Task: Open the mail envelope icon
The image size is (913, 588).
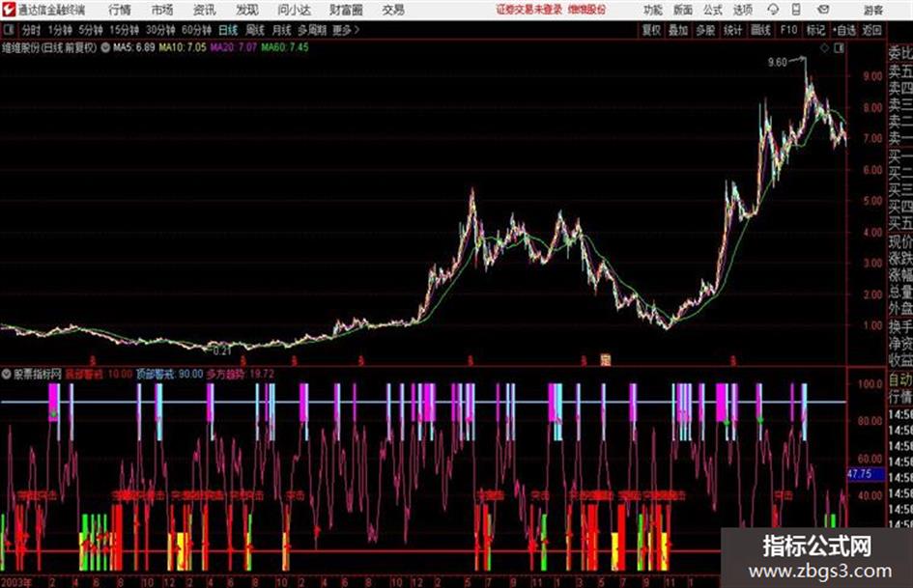Action: click(823, 10)
